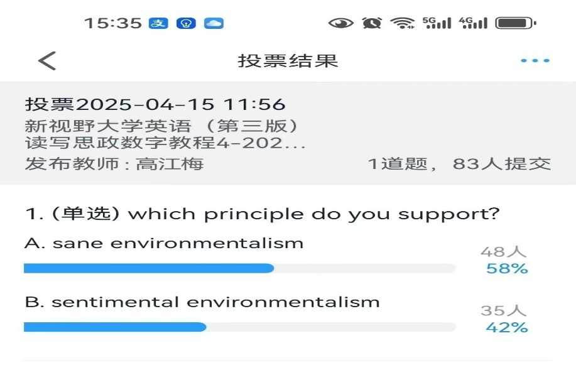Viewport: 576px width, 392px height.
Task: Tap the Alipay icon in status bar
Action: pos(158,23)
